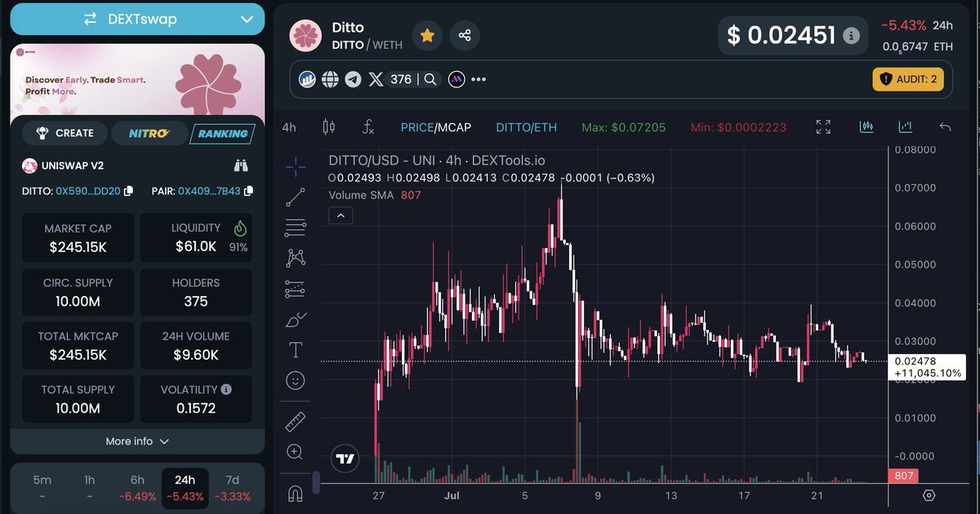The width and height of the screenshot is (980, 514).
Task: Select the brush drawing tool
Action: [296, 320]
